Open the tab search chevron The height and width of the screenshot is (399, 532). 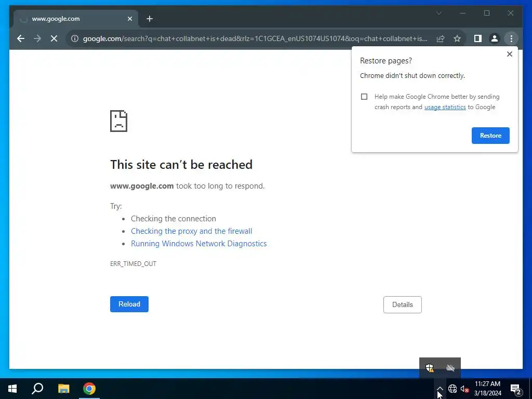(x=438, y=13)
